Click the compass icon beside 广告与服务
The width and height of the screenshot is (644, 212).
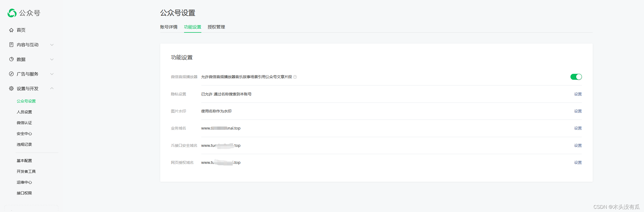tap(11, 74)
